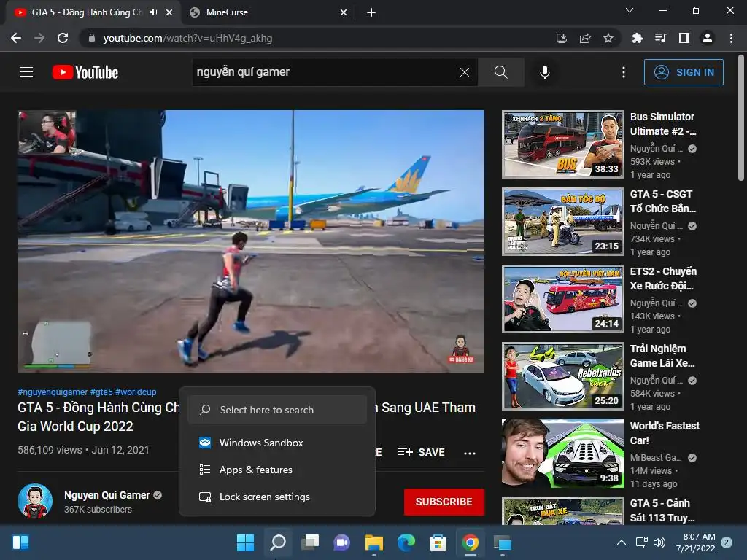Viewport: 747px width, 560px height.
Task: Open the Chrome profile avatar
Action: (708, 38)
